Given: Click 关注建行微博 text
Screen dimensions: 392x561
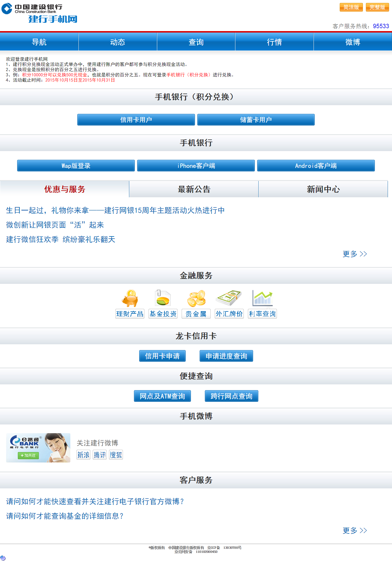Looking at the screenshot, I should click(x=97, y=443).
